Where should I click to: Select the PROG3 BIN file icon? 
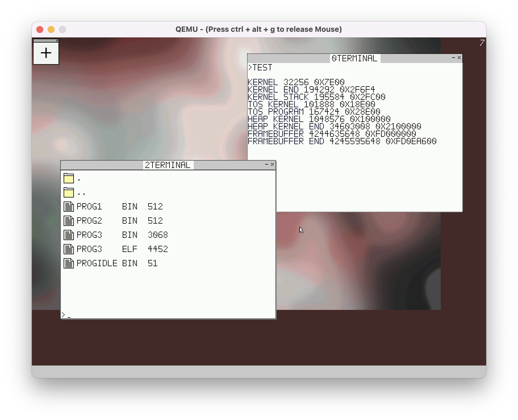pos(69,235)
